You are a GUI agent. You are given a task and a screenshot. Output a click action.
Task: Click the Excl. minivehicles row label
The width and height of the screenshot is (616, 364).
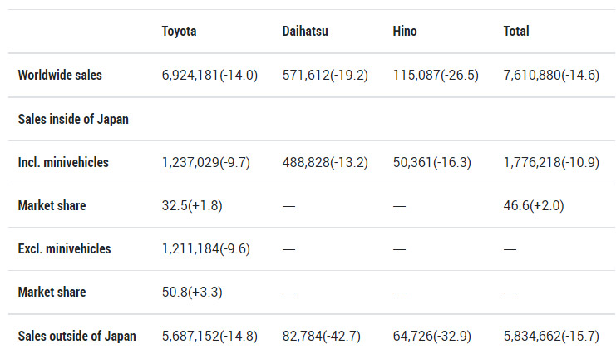point(64,248)
